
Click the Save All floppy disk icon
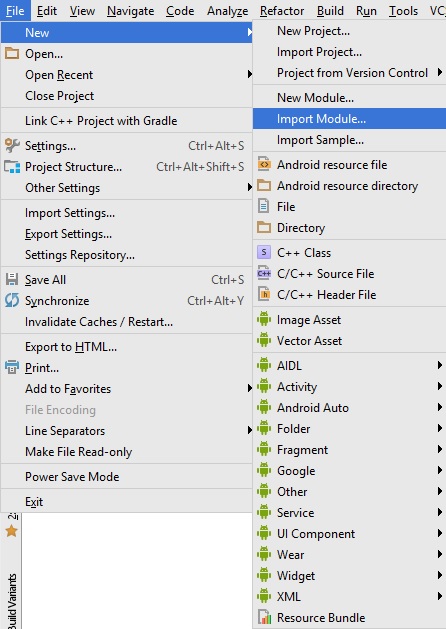click(x=12, y=279)
